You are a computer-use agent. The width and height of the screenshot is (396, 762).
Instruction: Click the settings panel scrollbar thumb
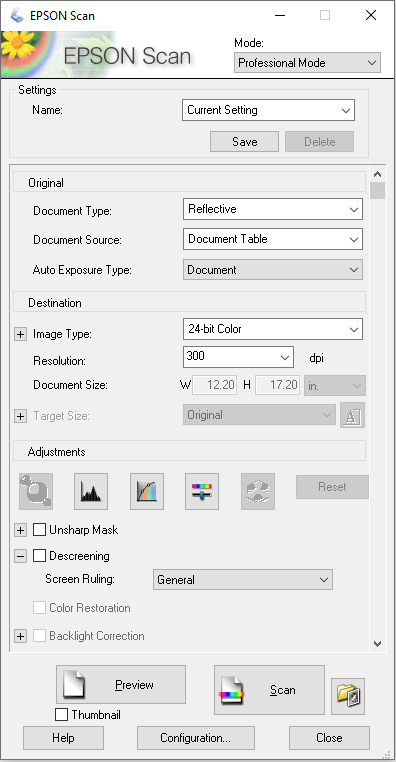click(x=378, y=190)
